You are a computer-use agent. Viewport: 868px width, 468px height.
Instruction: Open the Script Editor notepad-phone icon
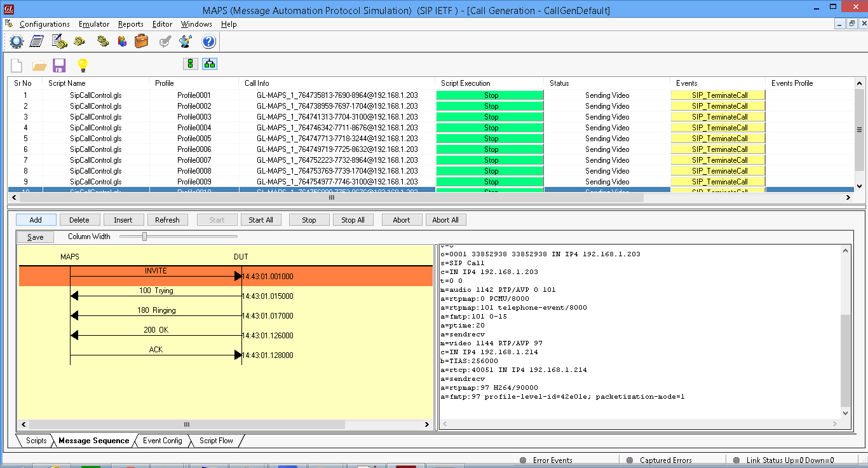(59, 42)
